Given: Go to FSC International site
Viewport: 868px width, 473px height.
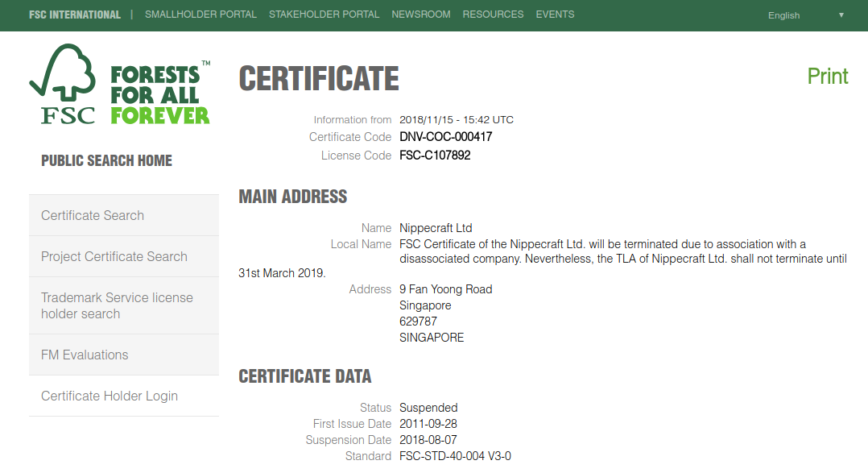Looking at the screenshot, I should (75, 15).
